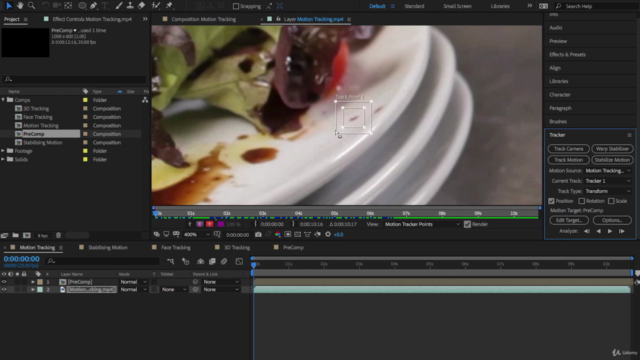Select the Hand tool
The width and height of the screenshot is (640, 360).
pos(20,6)
